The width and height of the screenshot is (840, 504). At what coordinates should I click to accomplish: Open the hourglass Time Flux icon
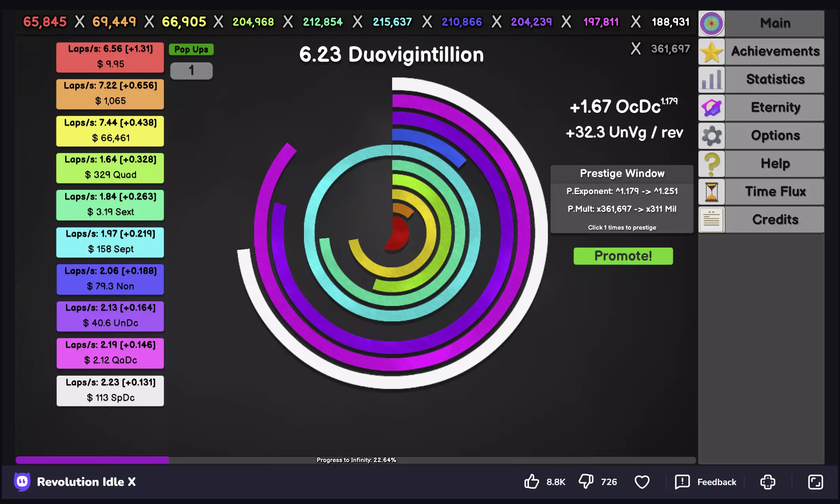point(712,192)
